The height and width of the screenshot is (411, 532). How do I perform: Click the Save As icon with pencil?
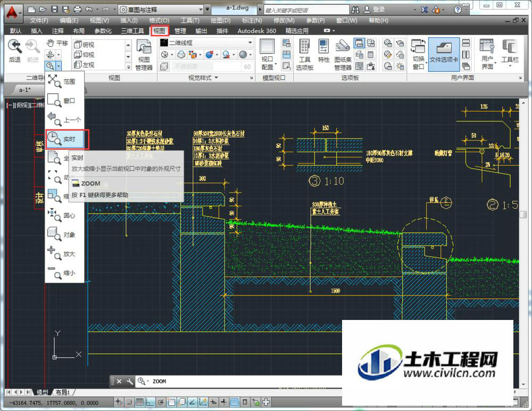pyautogui.click(x=66, y=10)
